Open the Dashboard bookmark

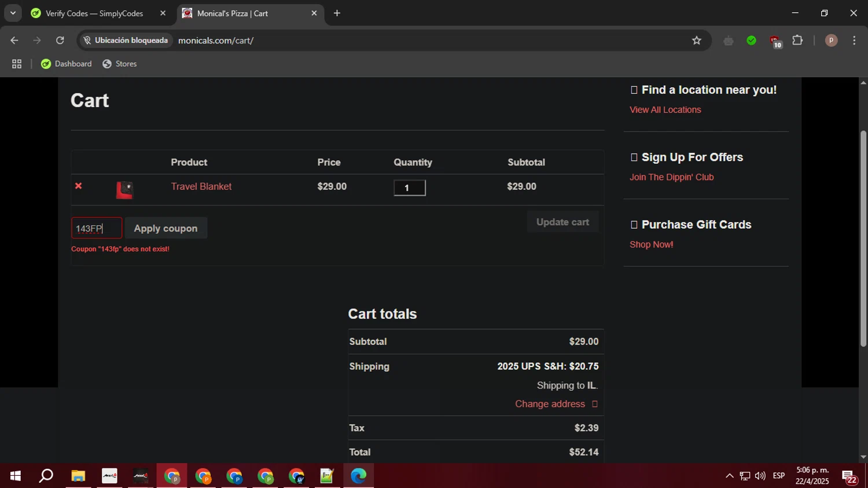67,64
